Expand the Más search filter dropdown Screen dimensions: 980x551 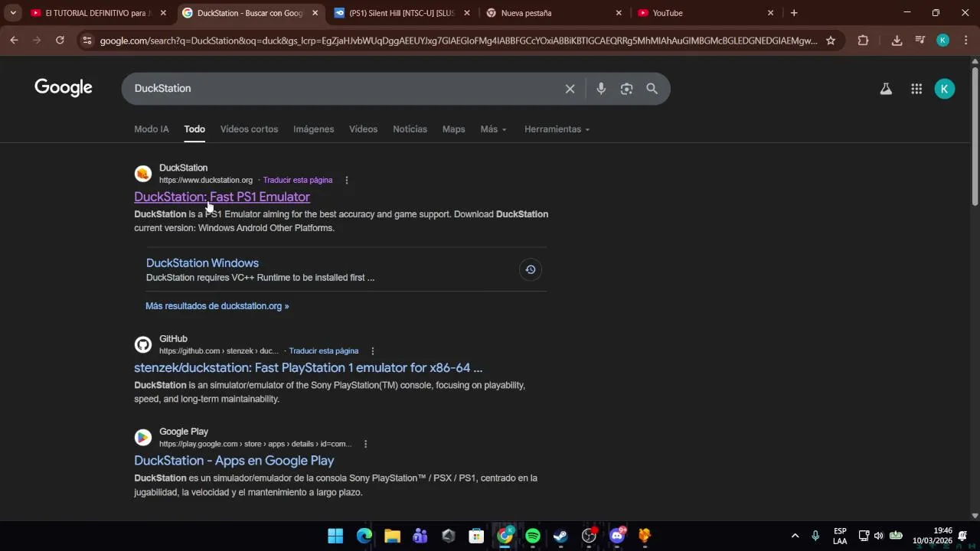tap(493, 129)
